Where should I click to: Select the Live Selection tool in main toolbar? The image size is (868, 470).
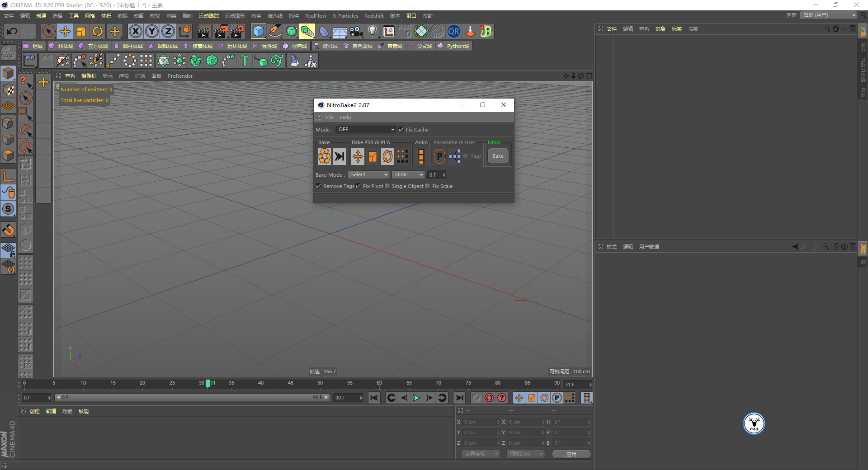coord(48,31)
